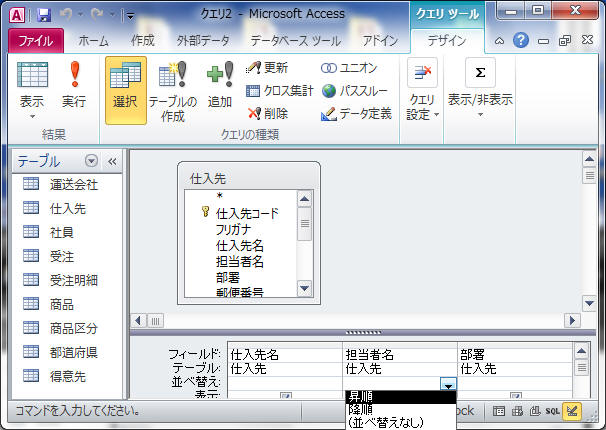
Task: Open the ファイル tab
Action: (x=36, y=41)
